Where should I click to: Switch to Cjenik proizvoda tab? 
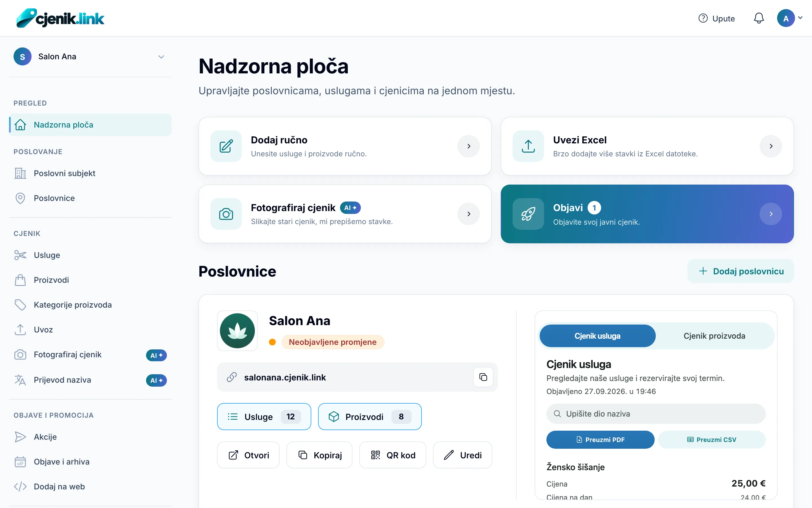pos(714,336)
